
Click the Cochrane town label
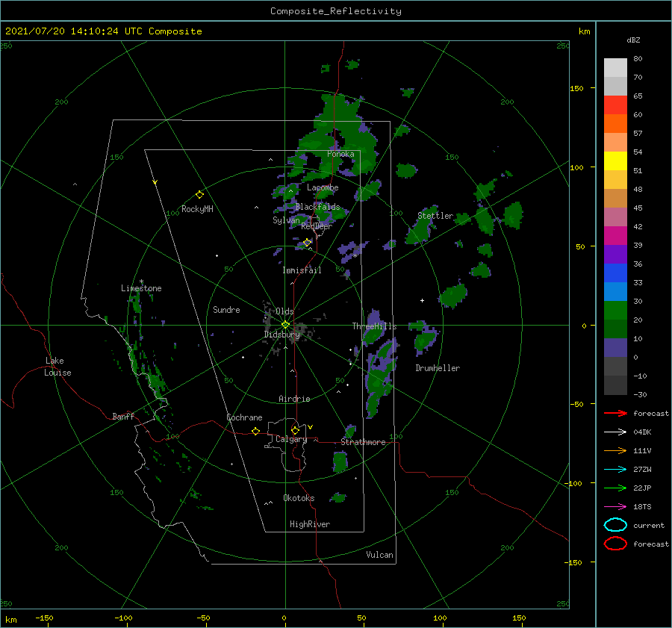coord(244,417)
